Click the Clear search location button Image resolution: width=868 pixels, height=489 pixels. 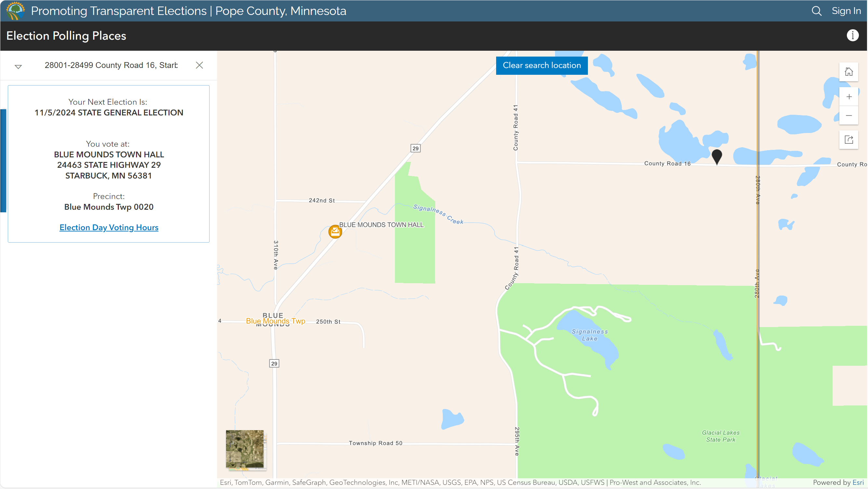(541, 65)
